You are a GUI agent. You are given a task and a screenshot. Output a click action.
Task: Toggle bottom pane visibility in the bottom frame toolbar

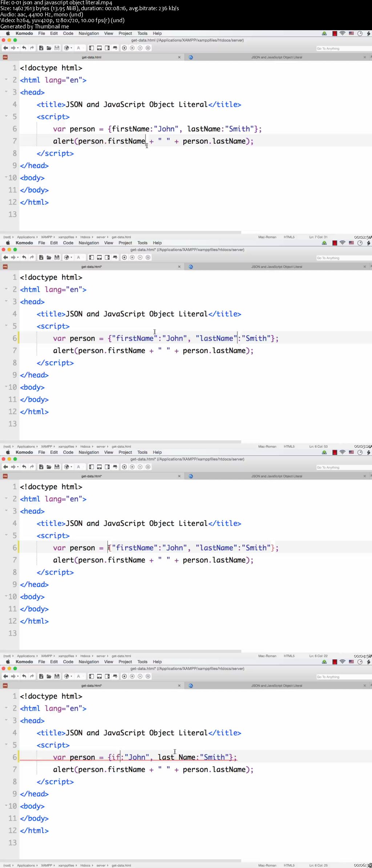click(x=99, y=676)
